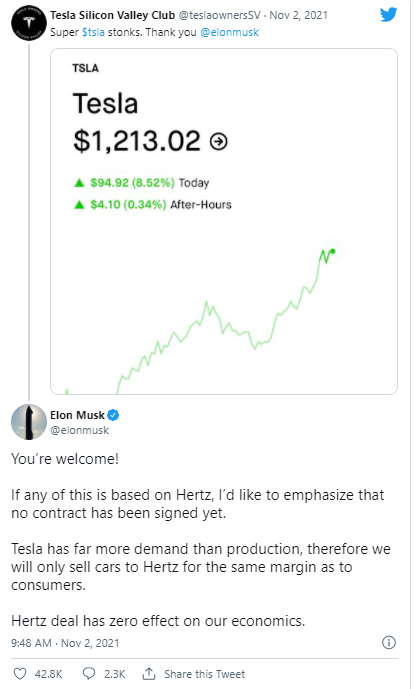This screenshot has width=414, height=689.
Task: Click Share this Tweet
Action: 204,674
